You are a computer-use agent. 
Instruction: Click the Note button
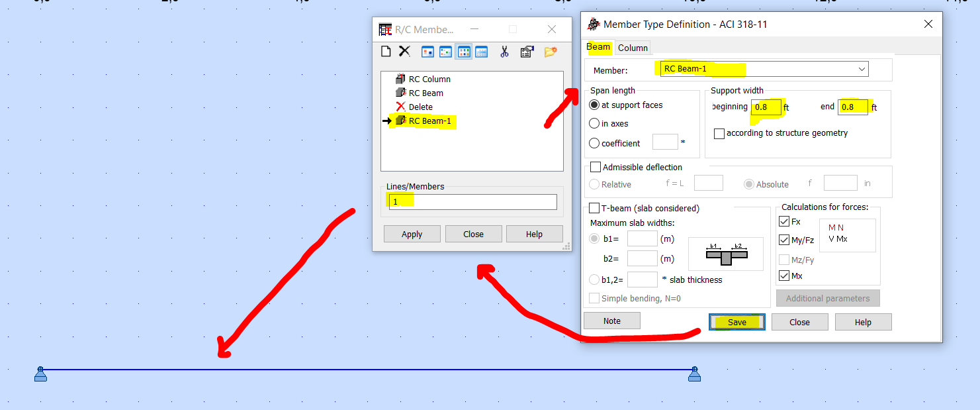point(612,321)
